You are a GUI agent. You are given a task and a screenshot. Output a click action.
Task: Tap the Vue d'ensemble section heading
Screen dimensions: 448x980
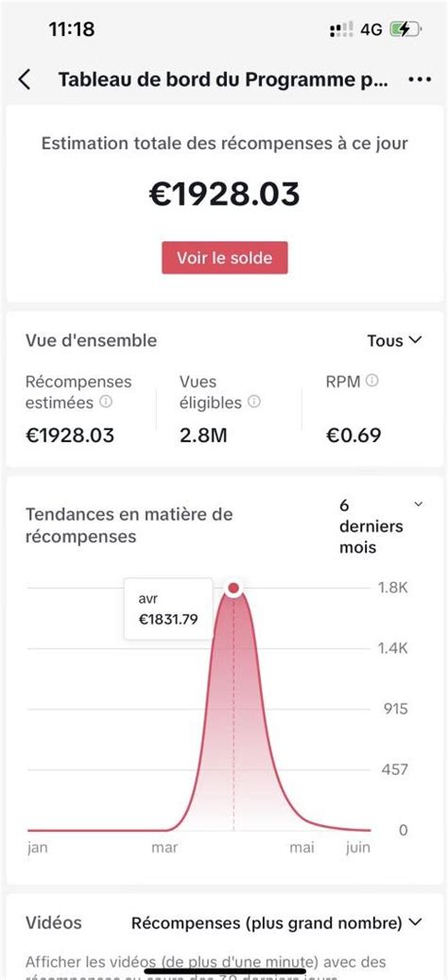(x=92, y=340)
